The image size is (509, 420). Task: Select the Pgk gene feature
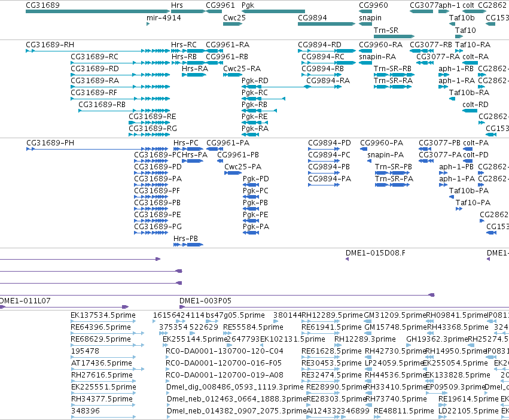coord(273,11)
